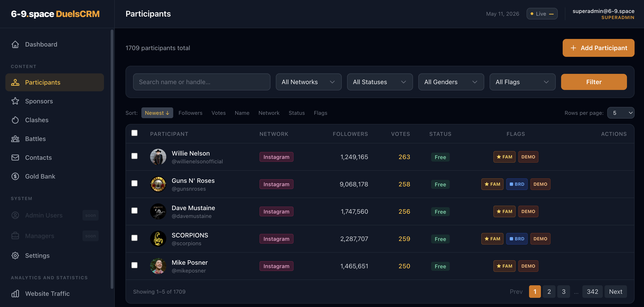
Task: Click the FAM star flag for Willie Nelson
Action: 504,157
